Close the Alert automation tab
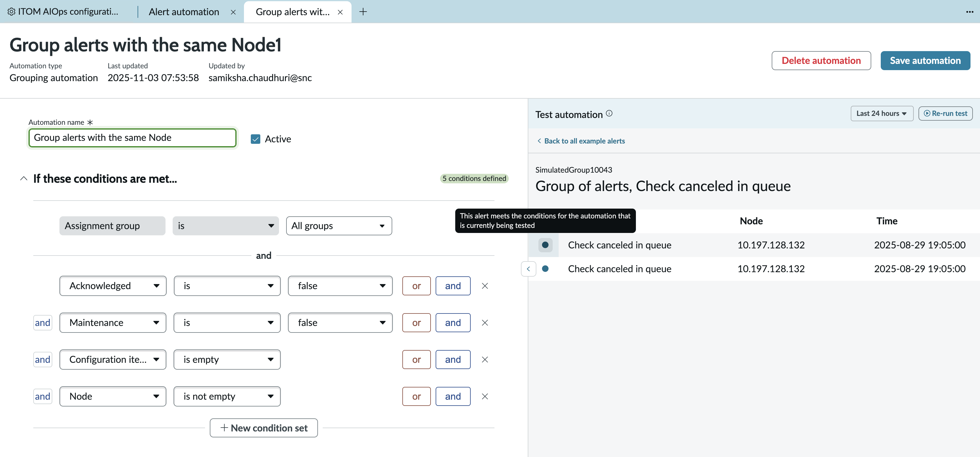980x457 pixels. (x=233, y=12)
